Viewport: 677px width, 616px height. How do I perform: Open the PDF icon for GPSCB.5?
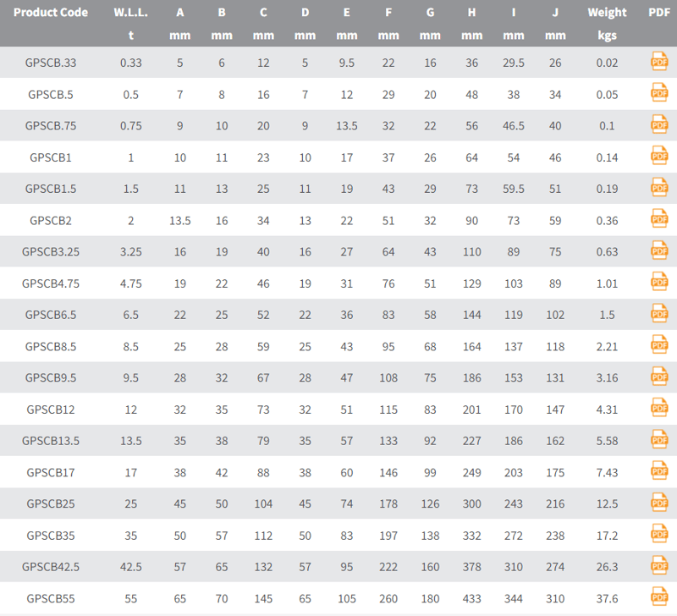click(659, 93)
